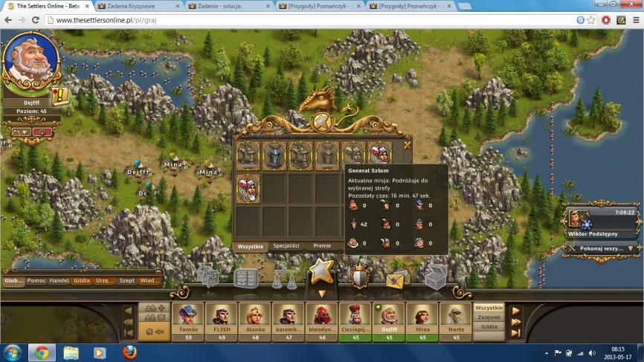
Task: Visit friend Tomile's island
Action: pos(187,317)
